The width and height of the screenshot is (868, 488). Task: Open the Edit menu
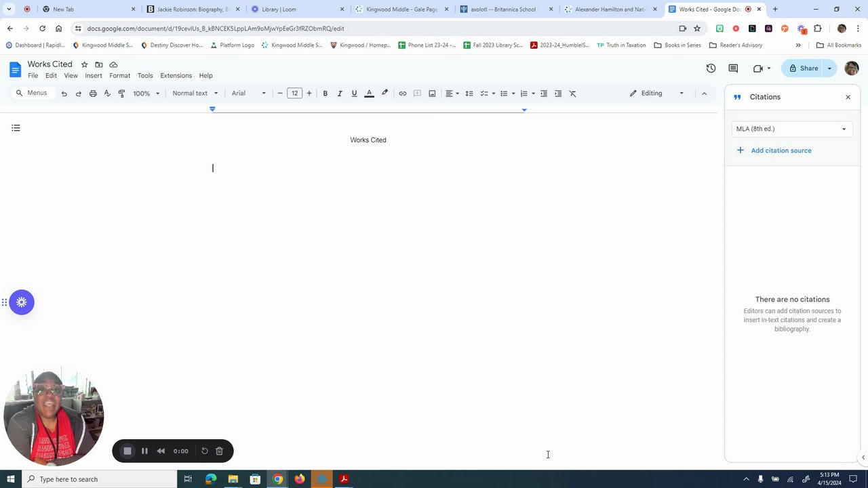click(x=51, y=76)
